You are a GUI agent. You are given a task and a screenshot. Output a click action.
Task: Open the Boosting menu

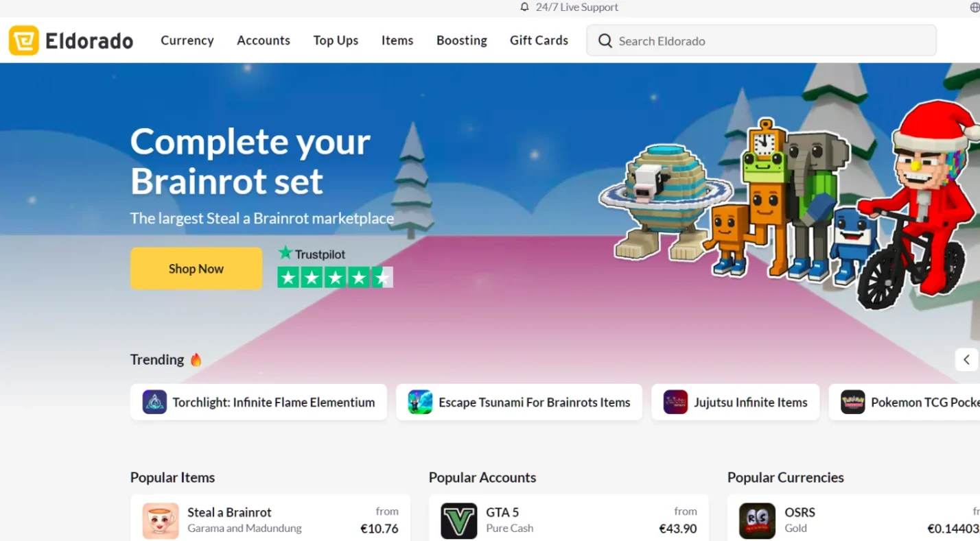462,40
